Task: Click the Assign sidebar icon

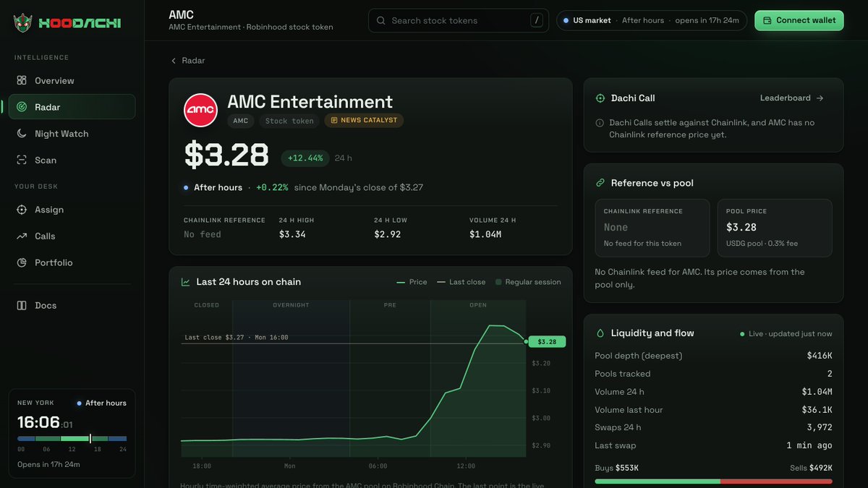Action: tap(22, 210)
